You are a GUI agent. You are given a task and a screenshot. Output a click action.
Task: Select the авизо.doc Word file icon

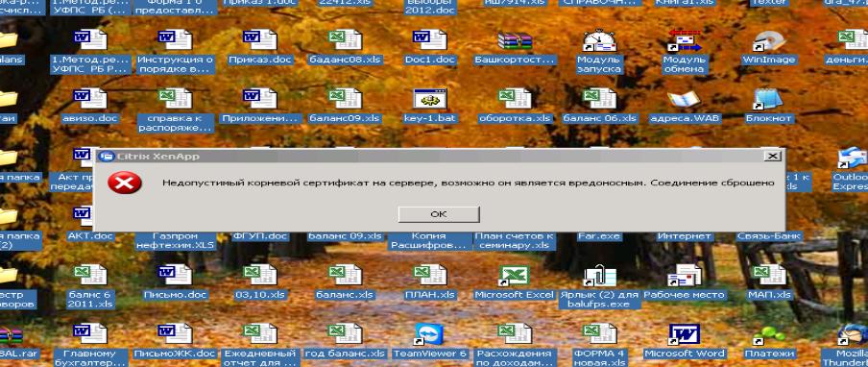point(90,99)
